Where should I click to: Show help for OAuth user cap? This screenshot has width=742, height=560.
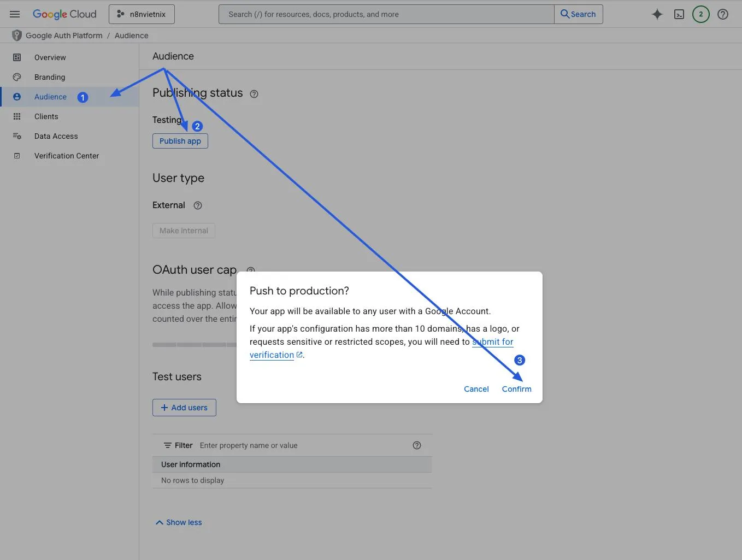point(251,270)
